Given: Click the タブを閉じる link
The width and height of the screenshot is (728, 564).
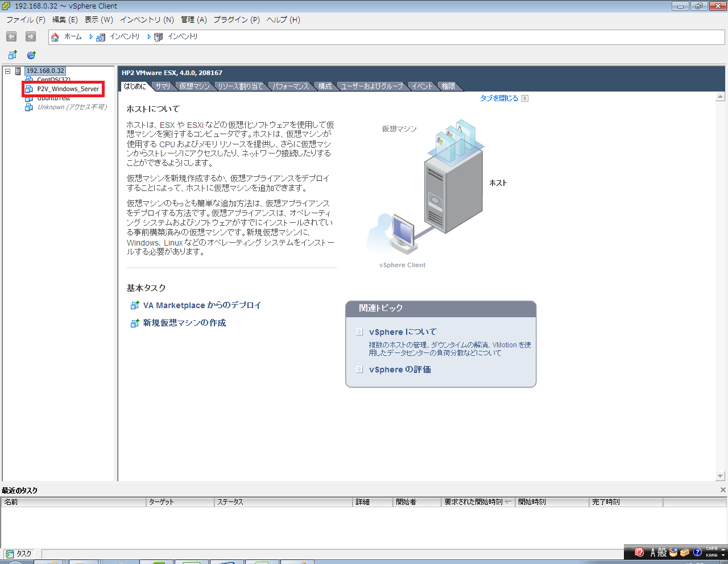Looking at the screenshot, I should pyautogui.click(x=499, y=98).
